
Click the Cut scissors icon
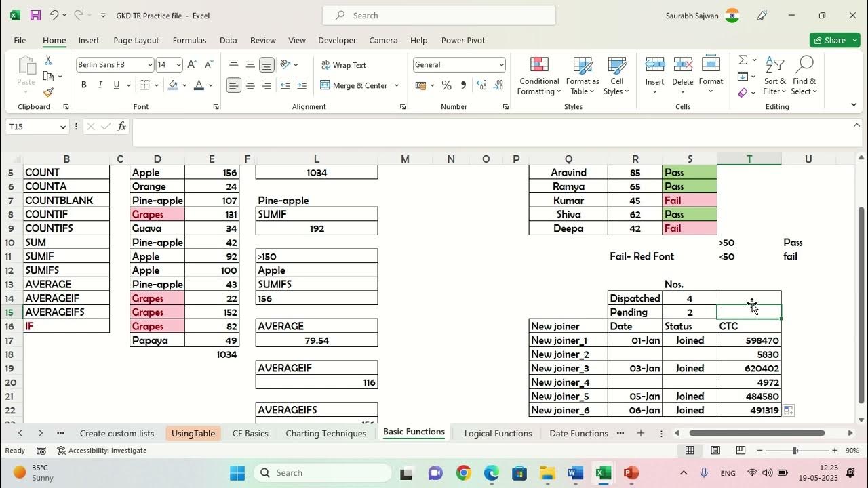(x=48, y=60)
